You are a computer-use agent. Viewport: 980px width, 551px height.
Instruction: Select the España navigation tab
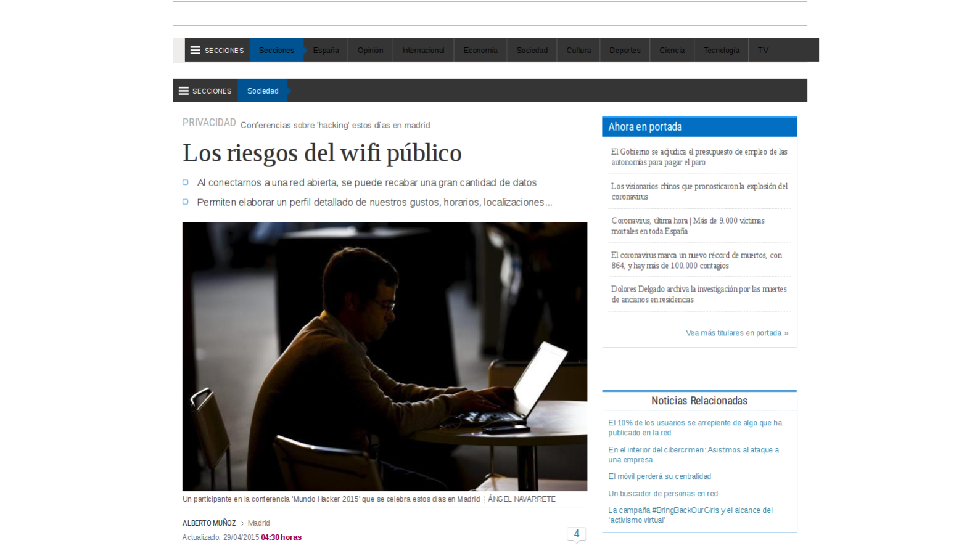326,51
